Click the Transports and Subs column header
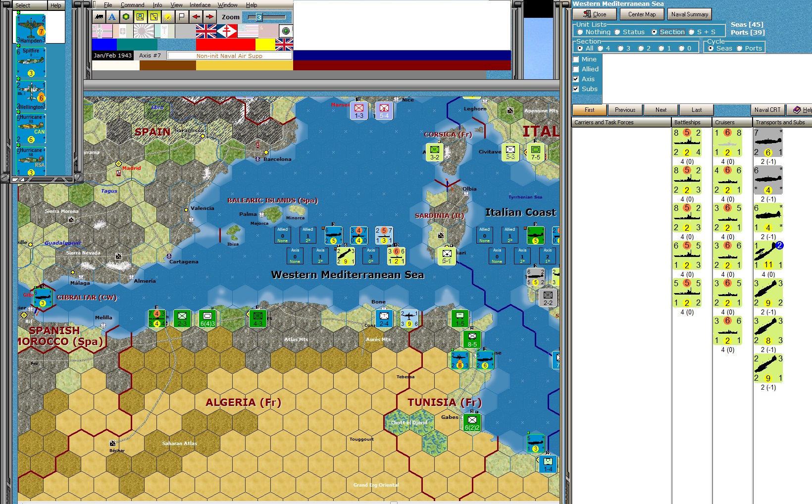The height and width of the screenshot is (504, 812). (x=782, y=122)
